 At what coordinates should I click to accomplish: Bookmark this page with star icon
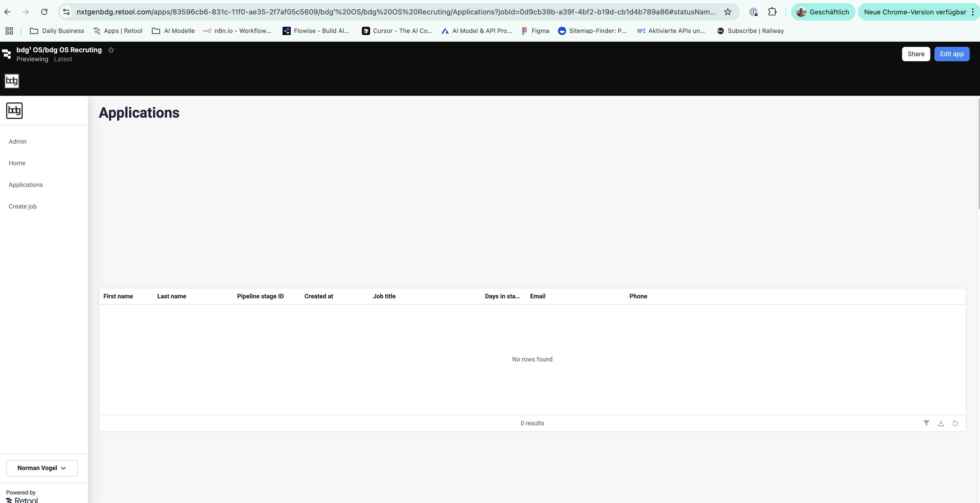pyautogui.click(x=728, y=12)
